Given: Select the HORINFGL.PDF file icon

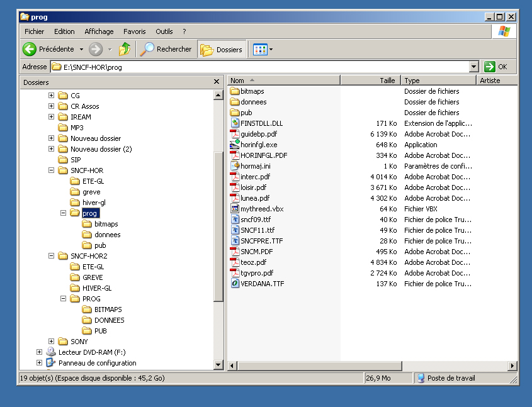Looking at the screenshot, I should [x=235, y=155].
